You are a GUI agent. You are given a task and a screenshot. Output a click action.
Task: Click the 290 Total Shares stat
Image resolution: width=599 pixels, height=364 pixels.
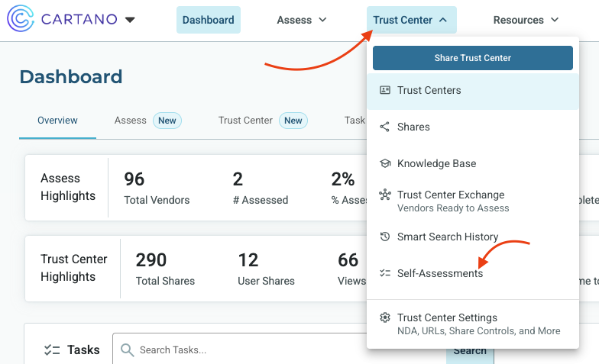165,269
